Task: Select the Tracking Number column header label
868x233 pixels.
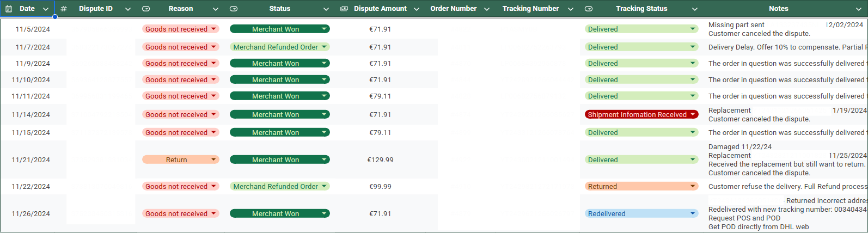Action: click(x=530, y=9)
